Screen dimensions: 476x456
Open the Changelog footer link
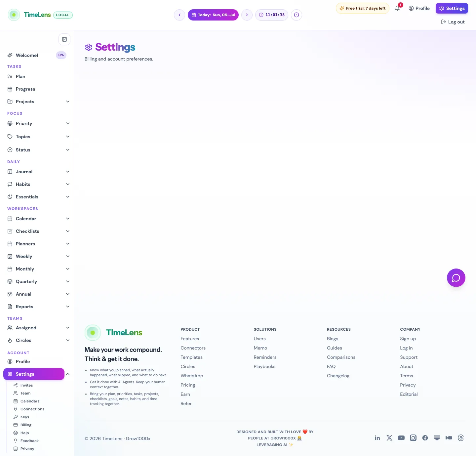click(338, 376)
